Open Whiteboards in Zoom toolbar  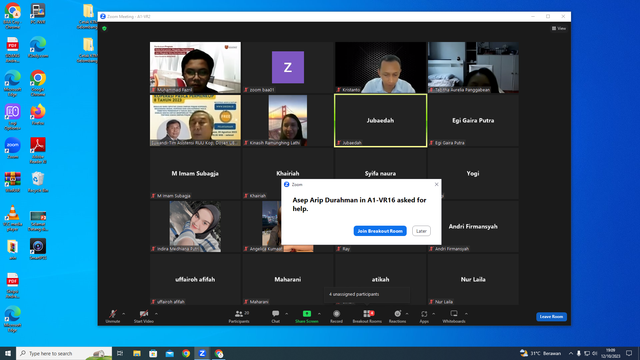tap(454, 316)
